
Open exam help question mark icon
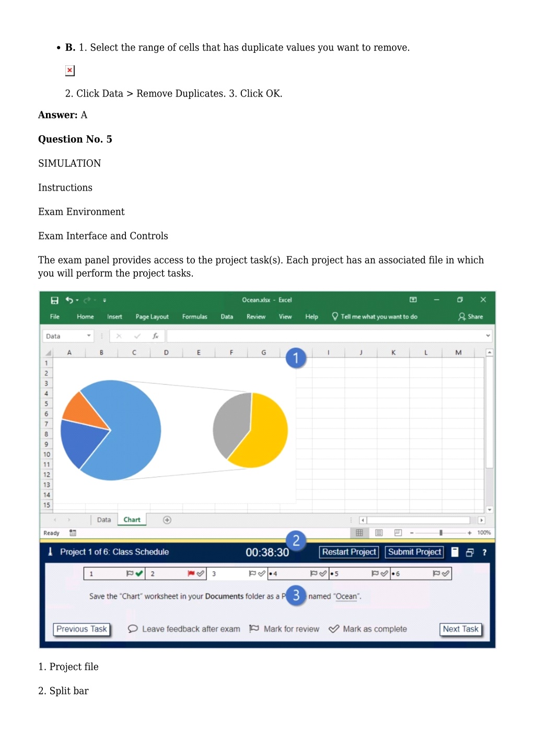coord(484,552)
